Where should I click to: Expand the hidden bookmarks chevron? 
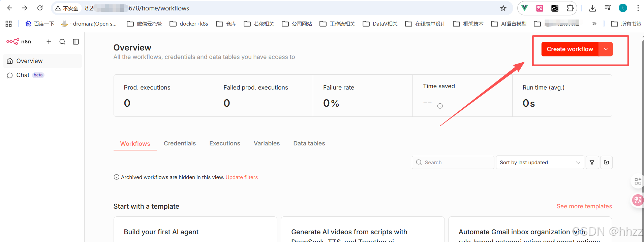(594, 24)
